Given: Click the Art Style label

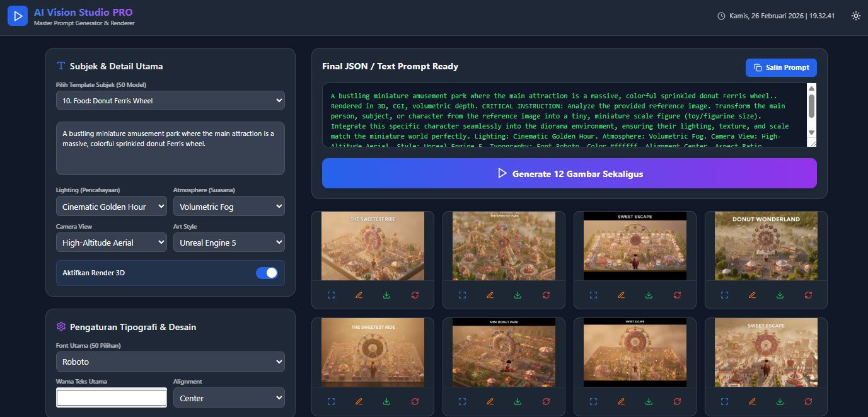Looking at the screenshot, I should pyautogui.click(x=185, y=226).
